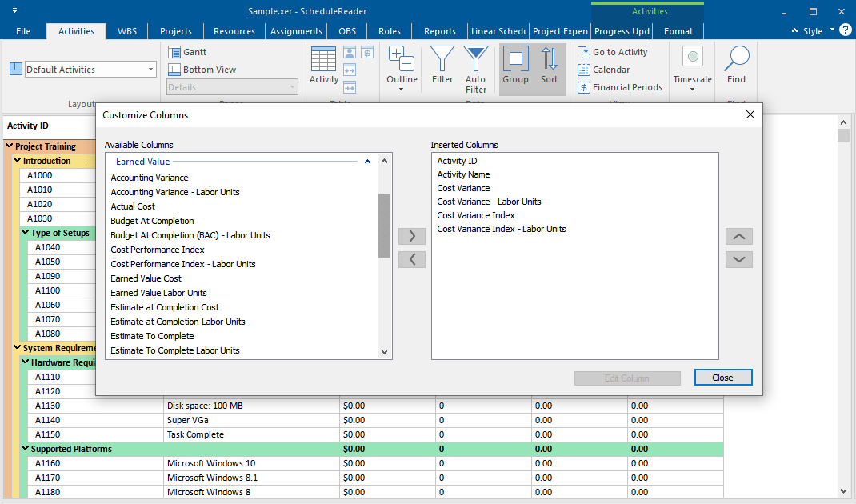Click the resource person table icon

pos(350,53)
